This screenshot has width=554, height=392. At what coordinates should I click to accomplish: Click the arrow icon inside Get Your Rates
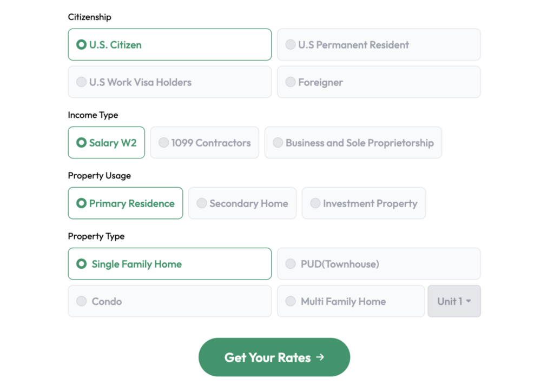pyautogui.click(x=320, y=357)
